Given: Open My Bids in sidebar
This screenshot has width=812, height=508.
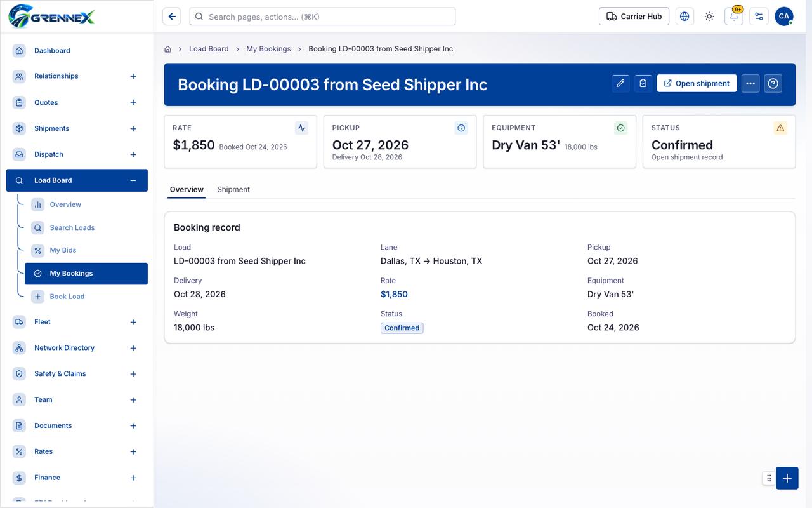Looking at the screenshot, I should pos(86,250).
